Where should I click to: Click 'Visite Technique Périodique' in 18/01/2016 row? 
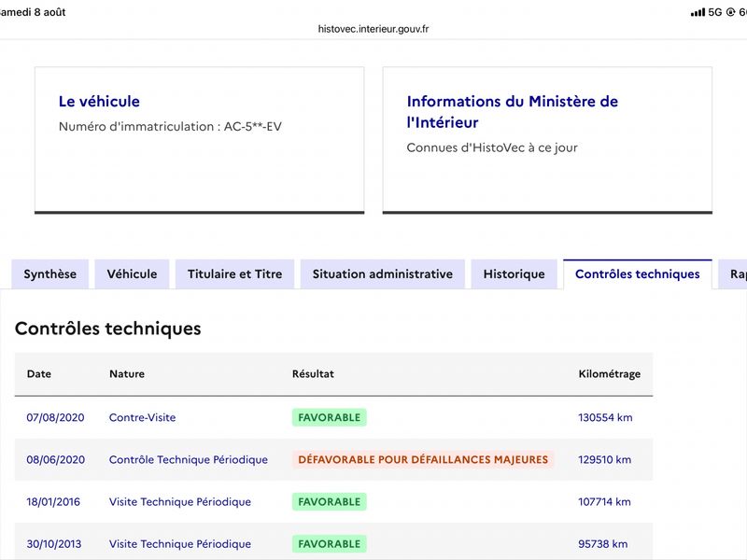coord(180,502)
